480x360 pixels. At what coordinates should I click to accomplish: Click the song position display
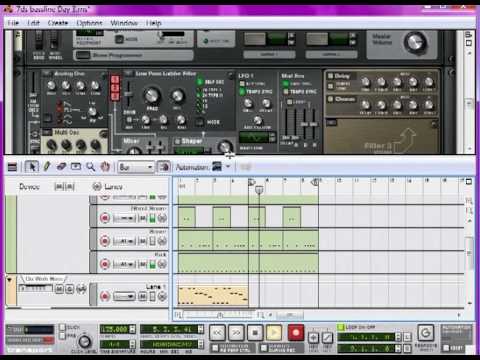169,329
